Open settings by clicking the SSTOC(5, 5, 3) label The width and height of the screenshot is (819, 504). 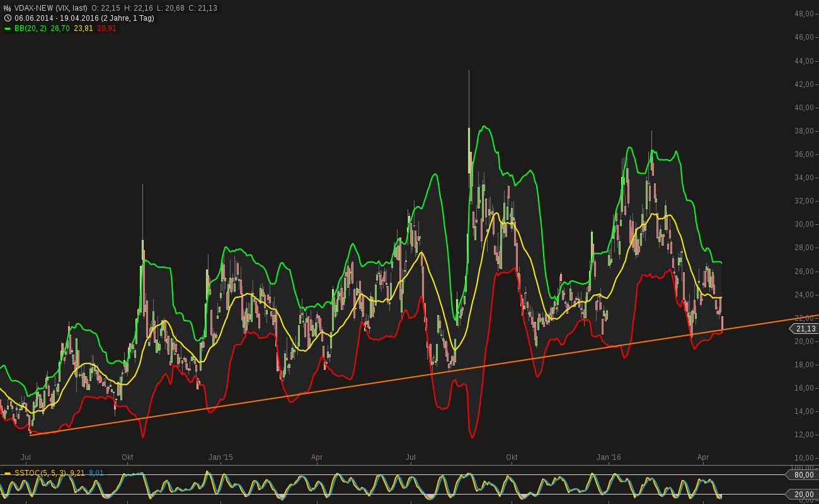40,472
